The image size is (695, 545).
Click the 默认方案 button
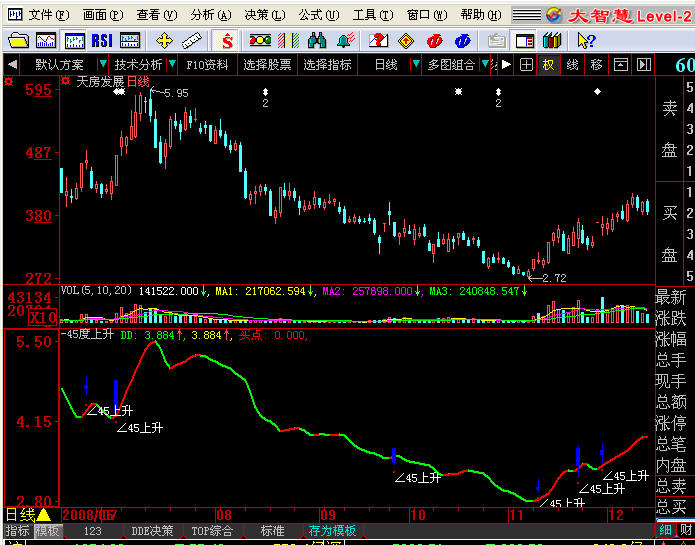59,65
